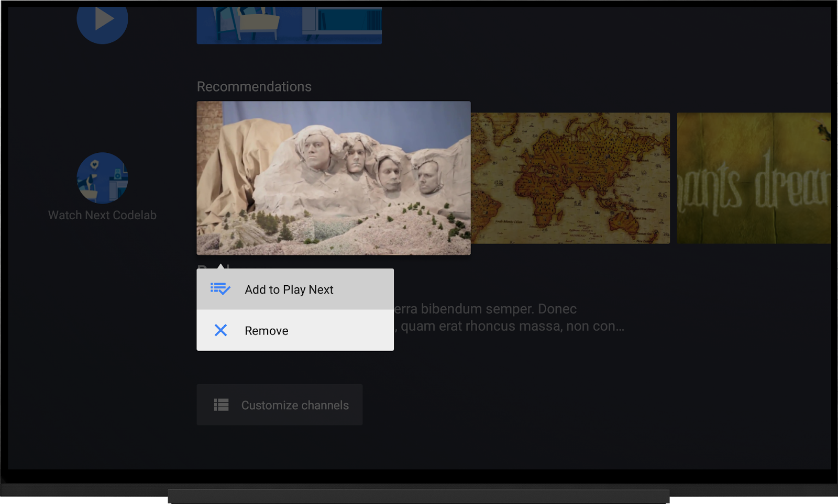Click the play icon in the sidebar
838x504 pixels.
tap(102, 21)
